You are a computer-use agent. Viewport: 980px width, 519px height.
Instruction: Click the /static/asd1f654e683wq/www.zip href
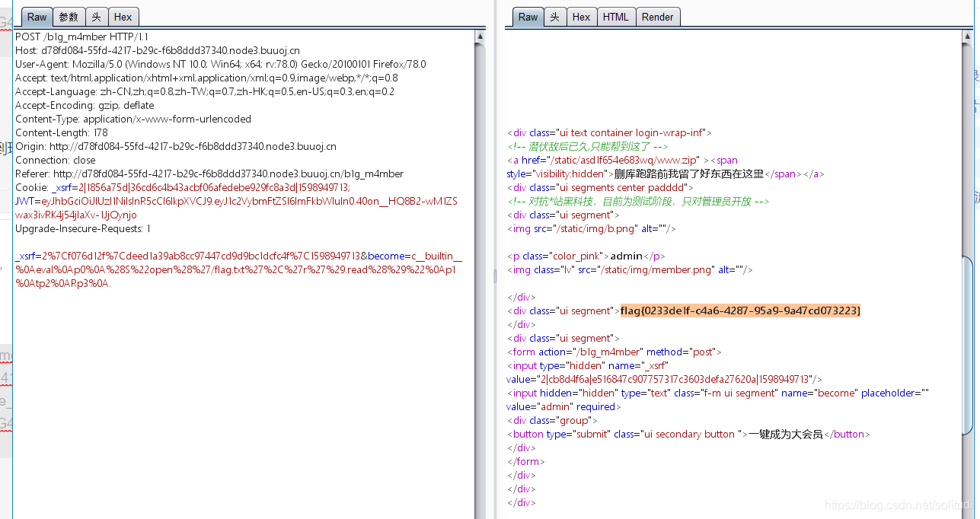tap(624, 160)
